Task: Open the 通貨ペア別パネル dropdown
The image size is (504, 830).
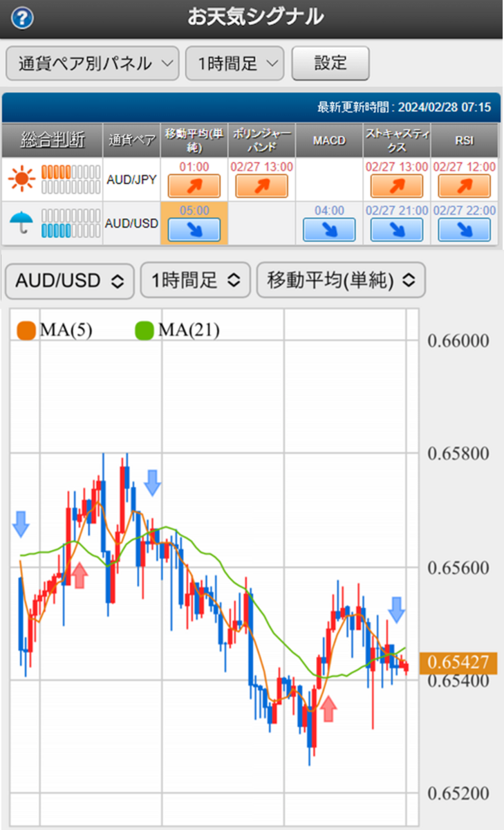Action: click(x=92, y=64)
